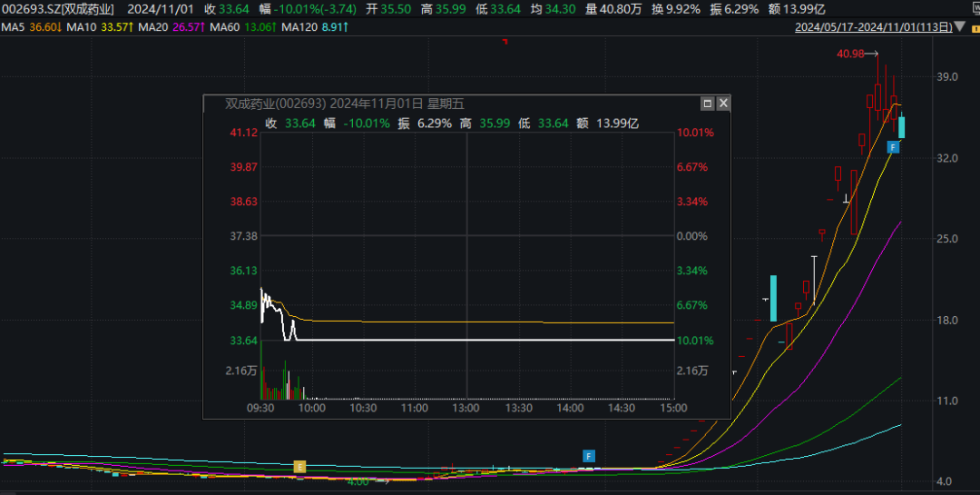The image size is (980, 495).
Task: Click the 2024/05/17-2024/11/01(113日) range link
Action: point(874,27)
